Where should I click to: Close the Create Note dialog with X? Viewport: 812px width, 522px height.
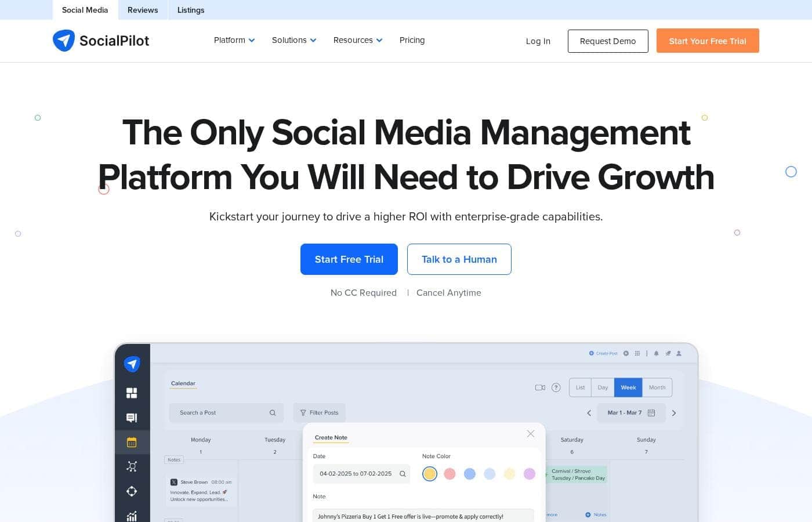(531, 434)
